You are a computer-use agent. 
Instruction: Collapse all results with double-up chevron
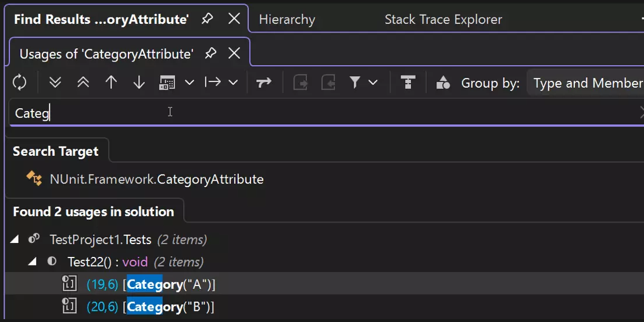tap(83, 83)
